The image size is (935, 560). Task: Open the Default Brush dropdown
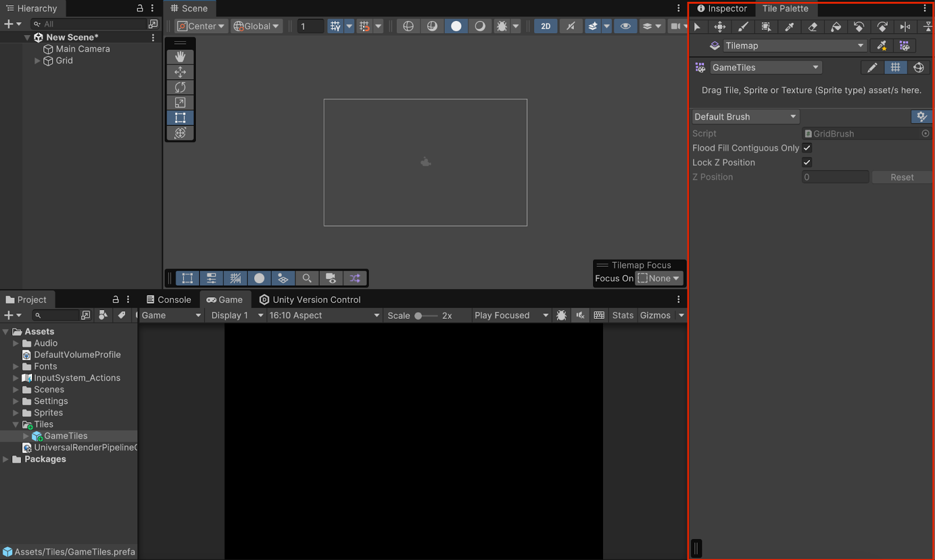(x=745, y=117)
